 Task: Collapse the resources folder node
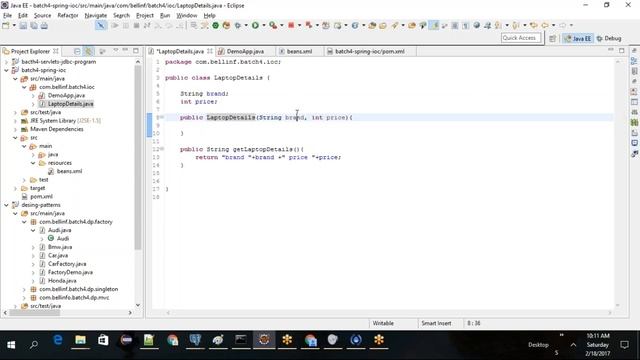pyautogui.click(x=33, y=163)
